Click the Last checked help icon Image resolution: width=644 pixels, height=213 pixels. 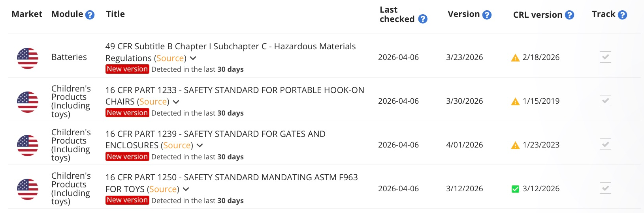(423, 19)
